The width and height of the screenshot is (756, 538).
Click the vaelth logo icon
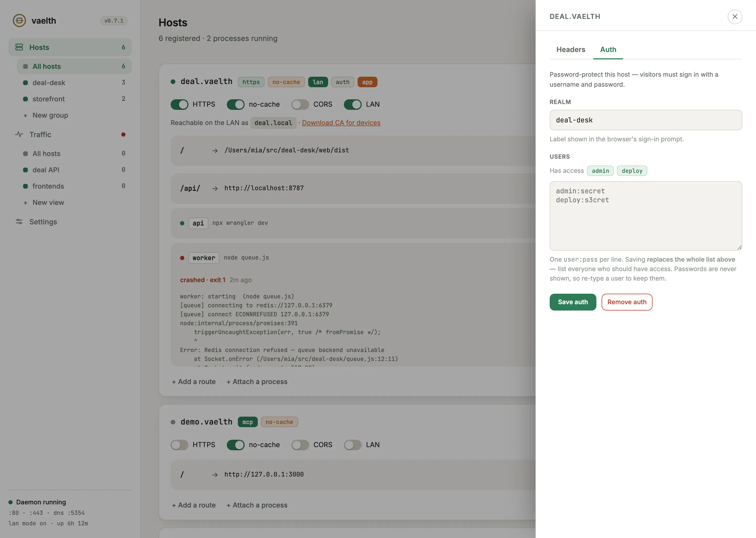(x=19, y=20)
